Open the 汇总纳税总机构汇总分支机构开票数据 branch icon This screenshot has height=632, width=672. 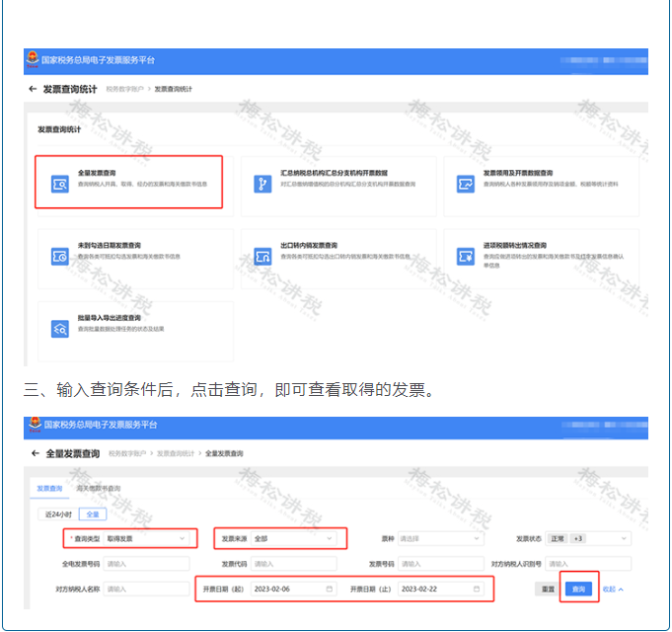point(262,184)
